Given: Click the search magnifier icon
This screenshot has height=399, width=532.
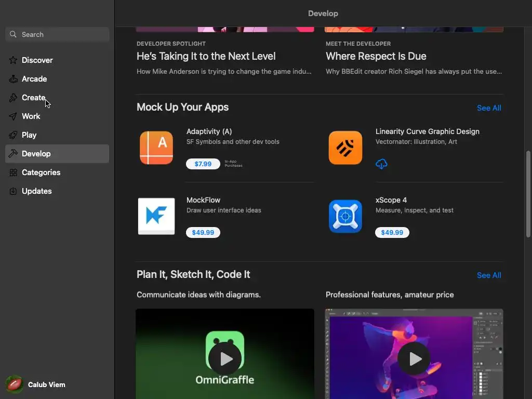Looking at the screenshot, I should (13, 34).
